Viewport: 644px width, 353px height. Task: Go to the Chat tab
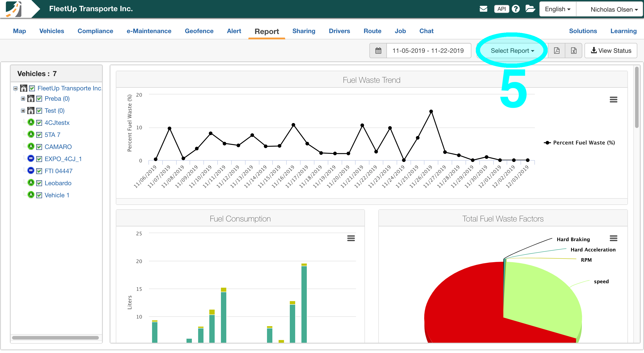click(426, 31)
